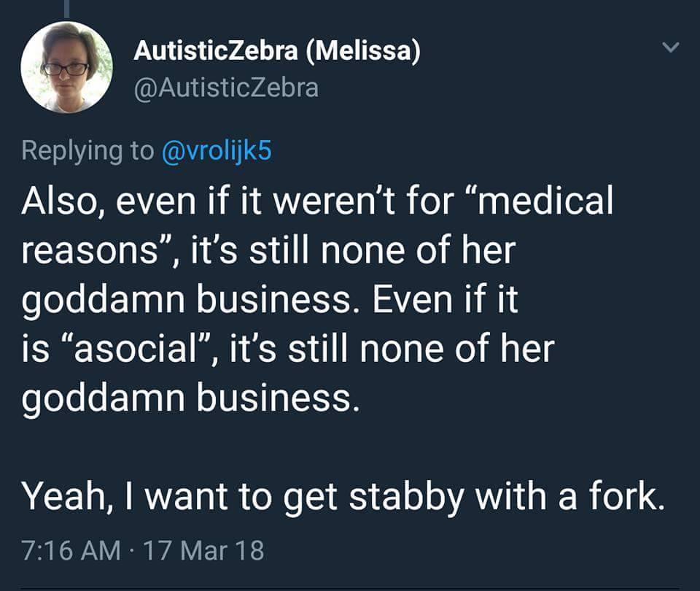Image resolution: width=700 pixels, height=591 pixels.
Task: Open the tweet options chevron menu
Action: click(669, 48)
